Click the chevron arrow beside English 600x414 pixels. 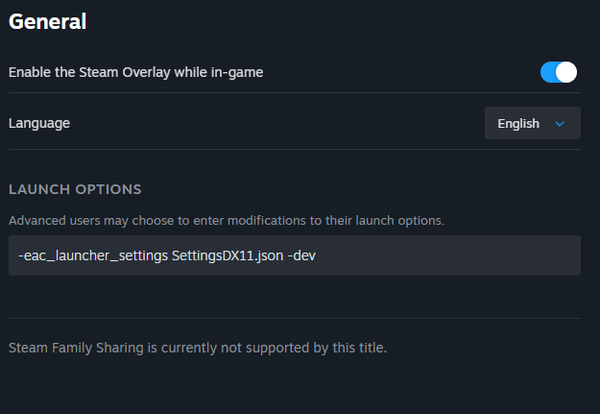click(560, 124)
